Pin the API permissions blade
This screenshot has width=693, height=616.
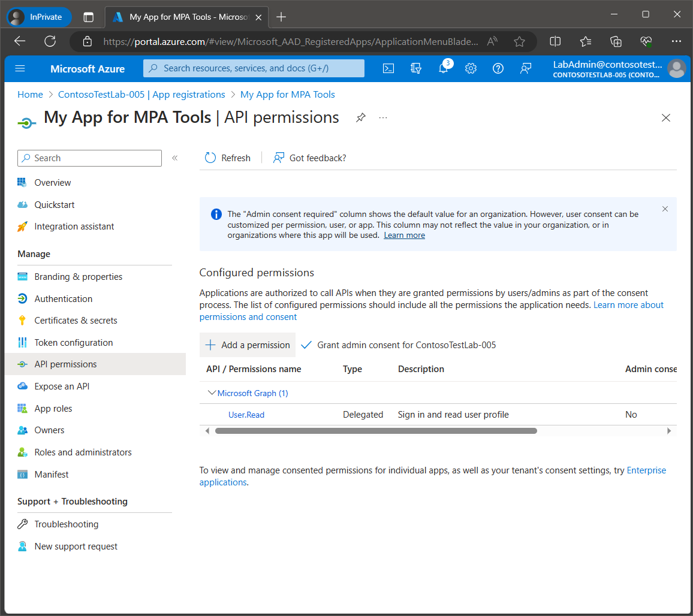(361, 117)
